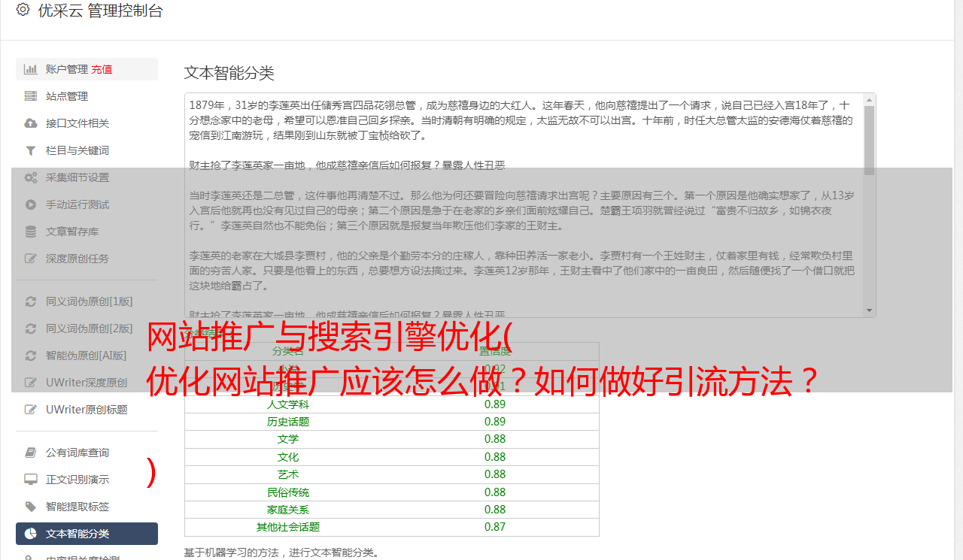
Task: Click the monitor icon for 正文识别演示
Action: pos(31,480)
